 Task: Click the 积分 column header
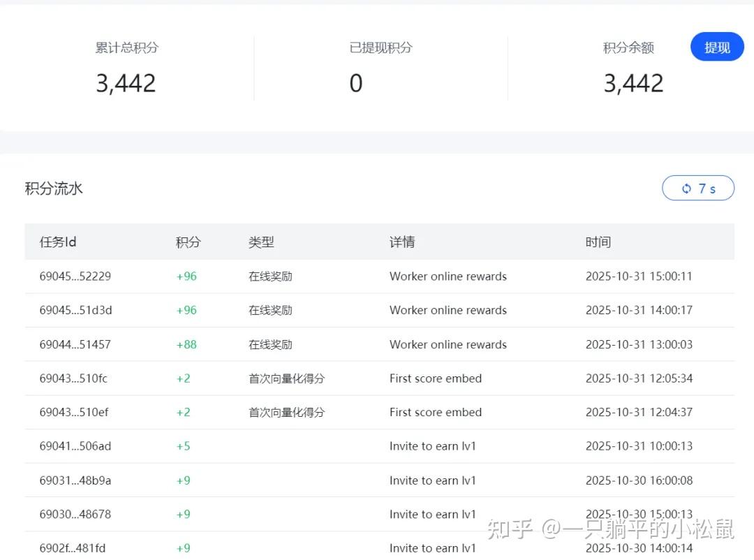pyautogui.click(x=188, y=242)
